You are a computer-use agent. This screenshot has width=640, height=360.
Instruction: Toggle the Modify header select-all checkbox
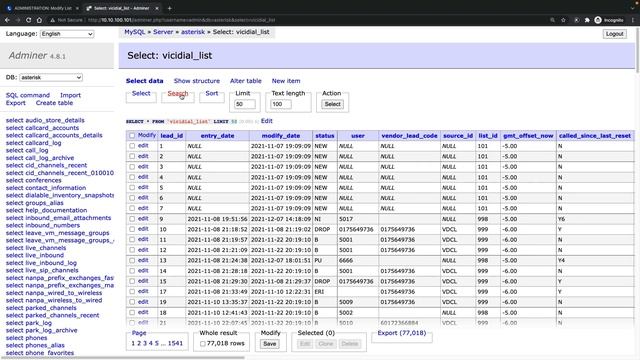point(132,136)
